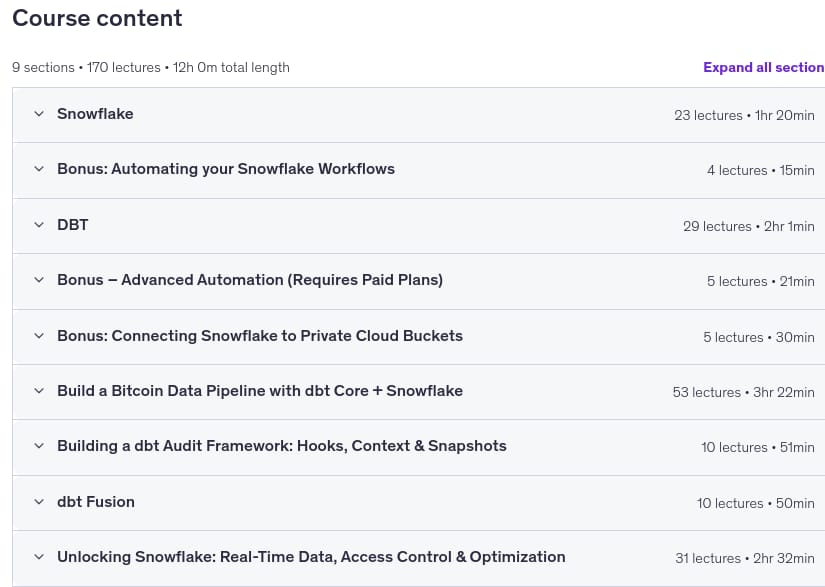Expand the dbt Fusion section chevron

coord(39,502)
